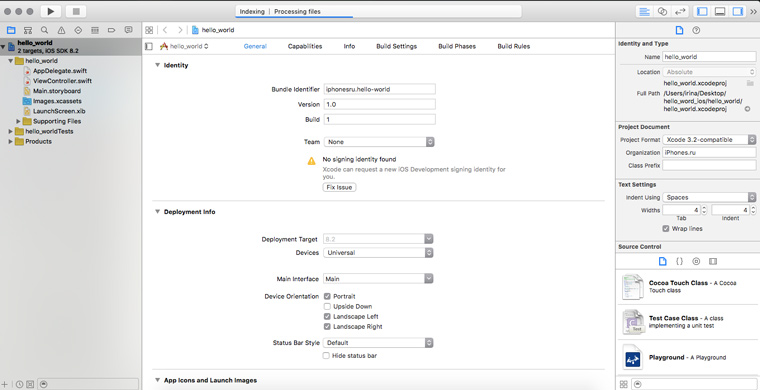Open the Build Settings tab

396,47
